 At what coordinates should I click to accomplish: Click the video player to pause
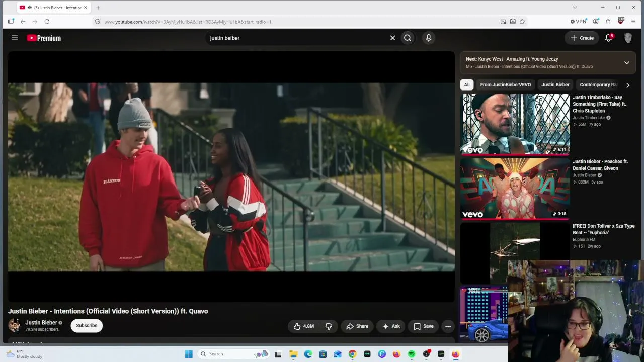tap(231, 177)
